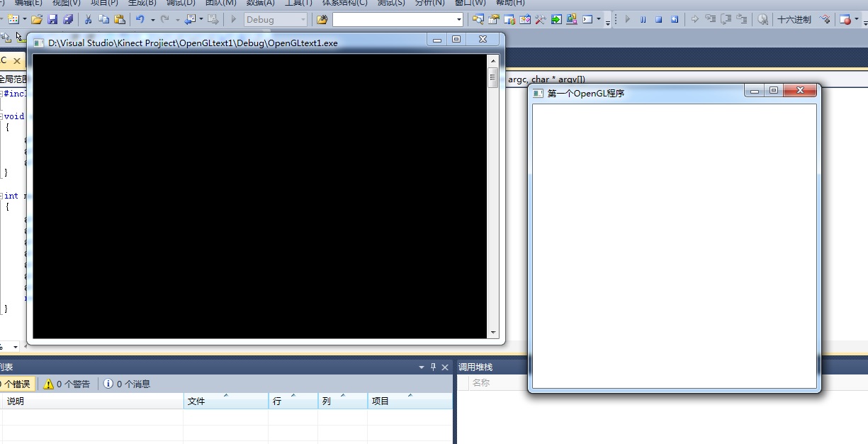This screenshot has width=868, height=444.
Task: Click the step over icon
Action: [x=726, y=19]
